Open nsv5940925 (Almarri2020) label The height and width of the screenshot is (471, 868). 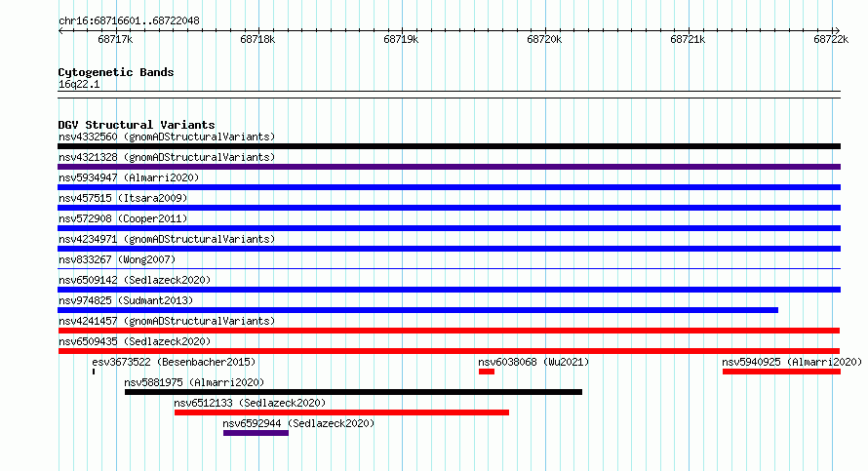tap(792, 362)
